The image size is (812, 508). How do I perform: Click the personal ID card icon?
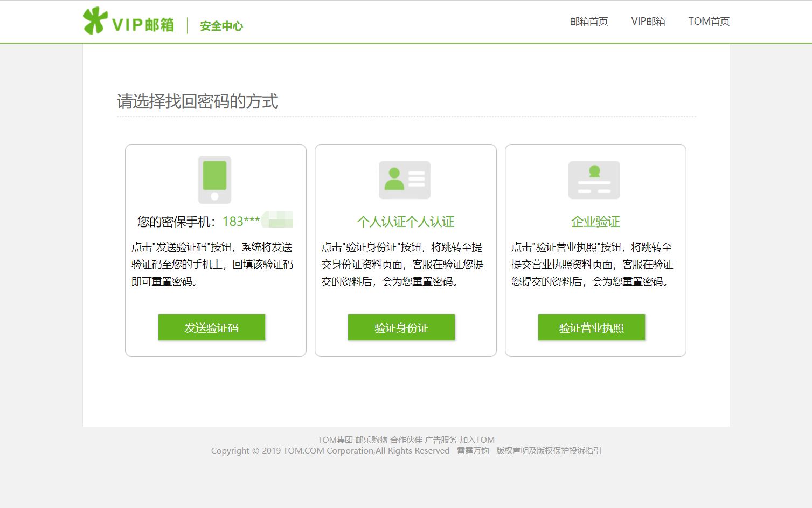(x=405, y=180)
